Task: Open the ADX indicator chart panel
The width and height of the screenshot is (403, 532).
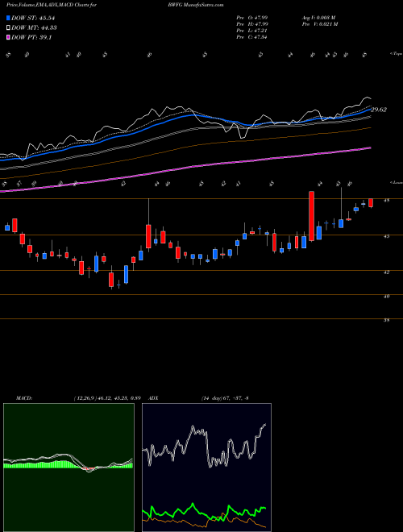Action: tap(206, 468)
